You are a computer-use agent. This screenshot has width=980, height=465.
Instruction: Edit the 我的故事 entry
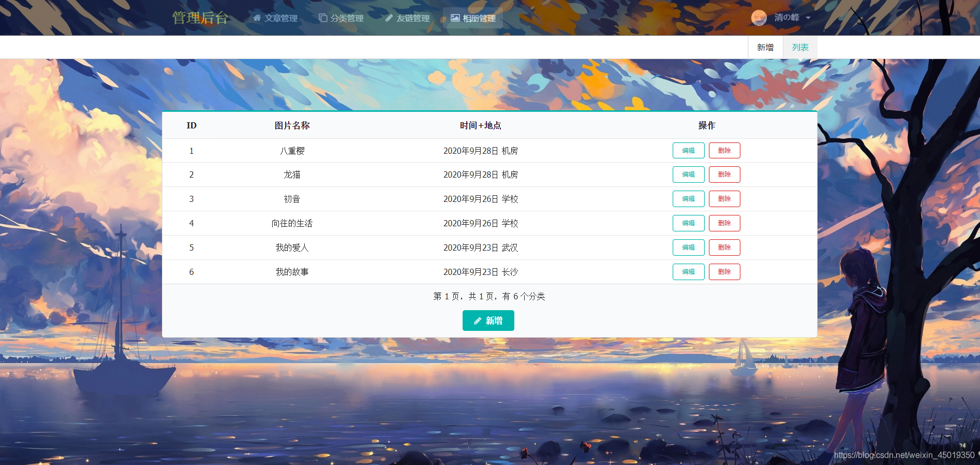point(688,272)
